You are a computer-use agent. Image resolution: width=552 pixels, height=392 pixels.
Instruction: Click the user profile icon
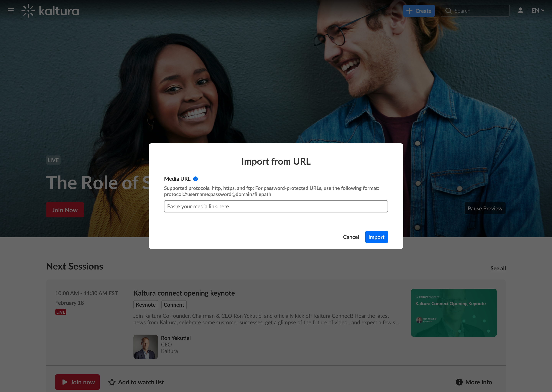pos(520,11)
